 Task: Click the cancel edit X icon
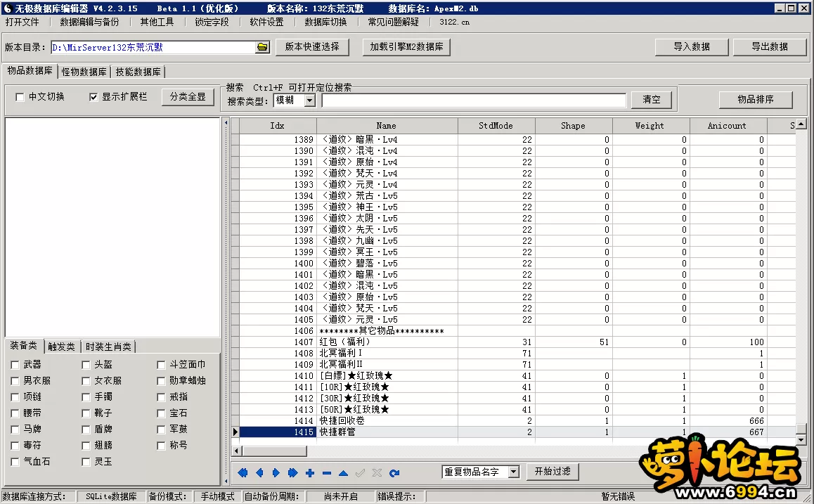[377, 473]
